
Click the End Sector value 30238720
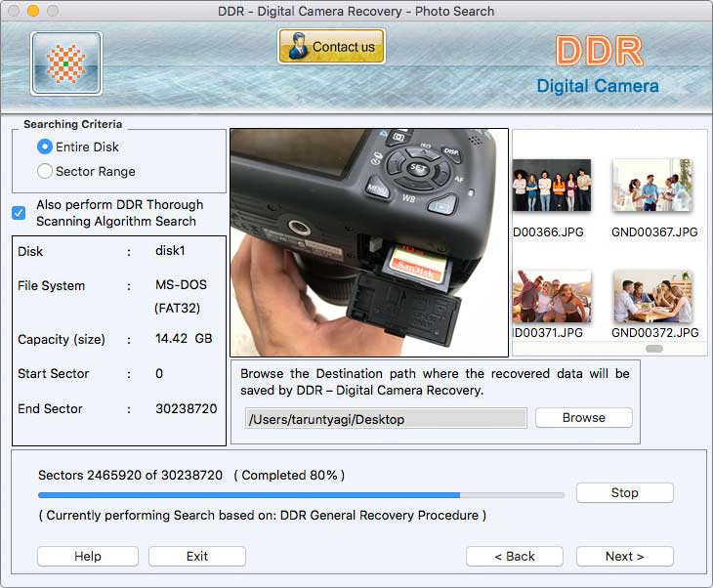[186, 409]
